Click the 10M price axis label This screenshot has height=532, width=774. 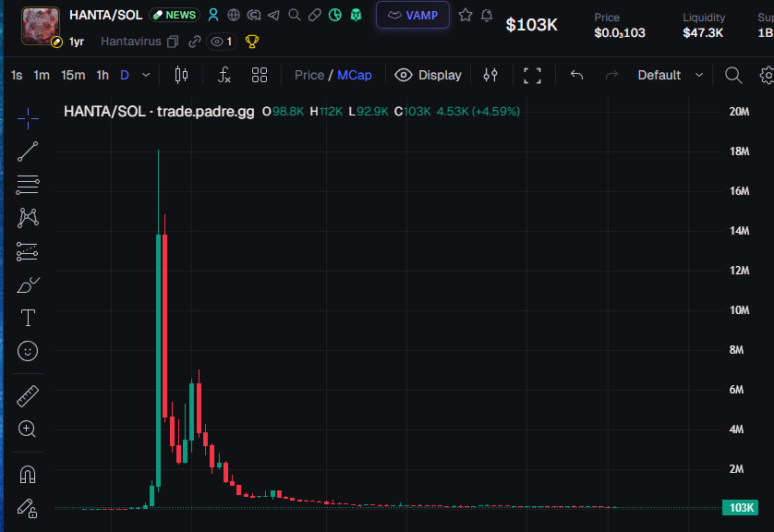[739, 310]
